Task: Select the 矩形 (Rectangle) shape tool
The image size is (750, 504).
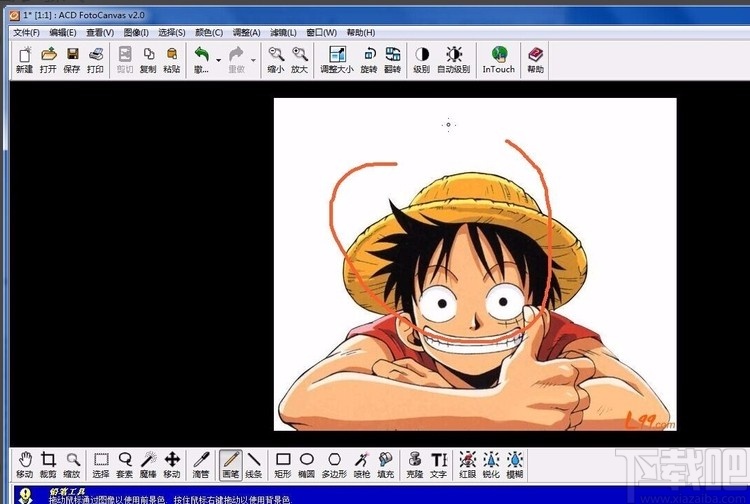Action: coord(283,465)
